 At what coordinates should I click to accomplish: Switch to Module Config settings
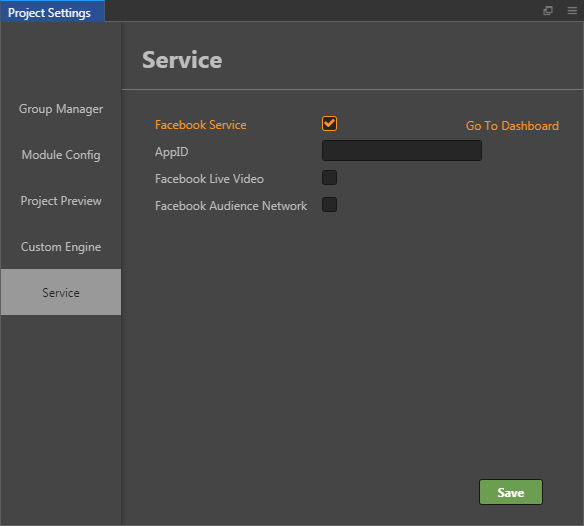tap(61, 155)
